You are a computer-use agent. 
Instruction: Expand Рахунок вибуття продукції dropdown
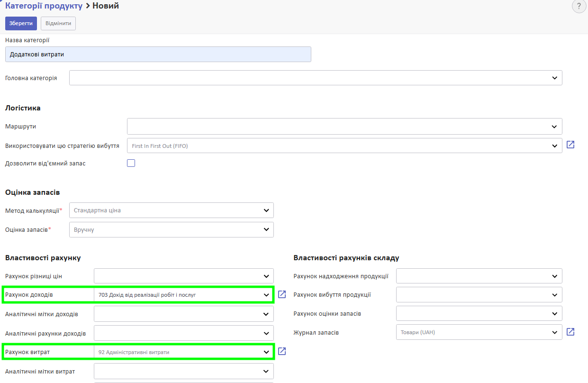click(479, 295)
